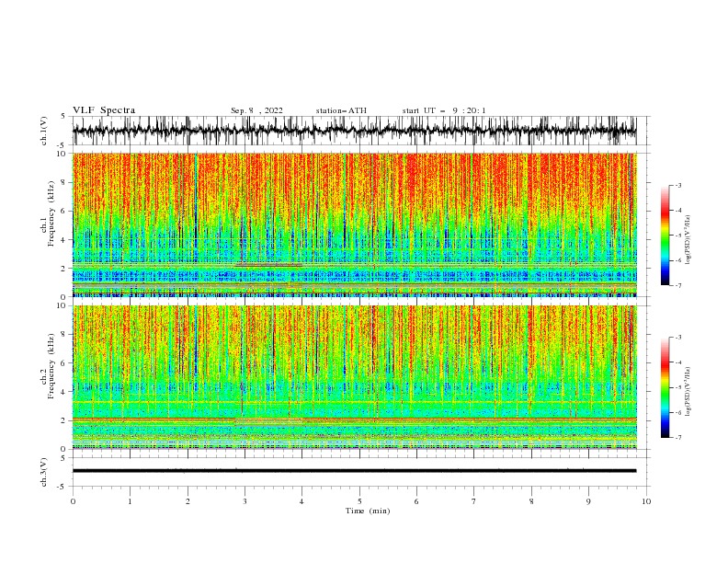Click the lower "log(PSD)(V²/Hz)" colorbar label
Viewport: 728px width, 563px height.
tap(688, 392)
